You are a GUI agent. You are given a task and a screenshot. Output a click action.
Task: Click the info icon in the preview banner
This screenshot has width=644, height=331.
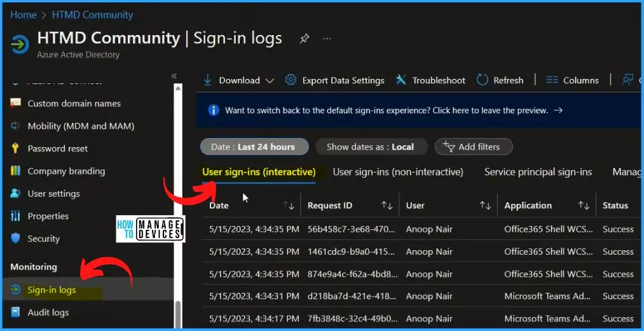[214, 110]
